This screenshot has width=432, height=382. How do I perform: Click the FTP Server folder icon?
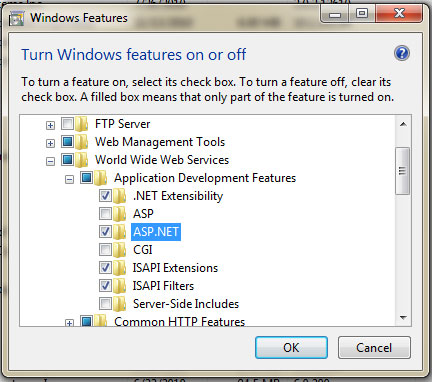coord(81,124)
